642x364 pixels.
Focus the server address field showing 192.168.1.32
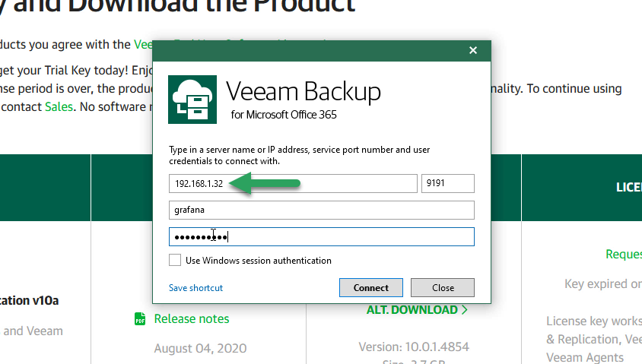pyautogui.click(x=293, y=183)
